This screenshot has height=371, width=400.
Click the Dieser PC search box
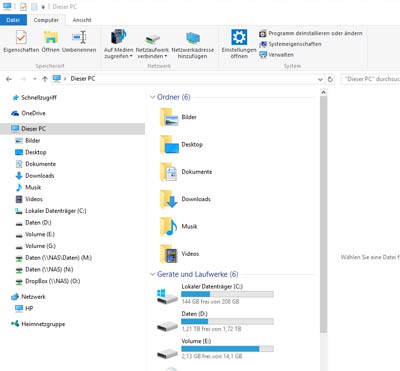[371, 79]
